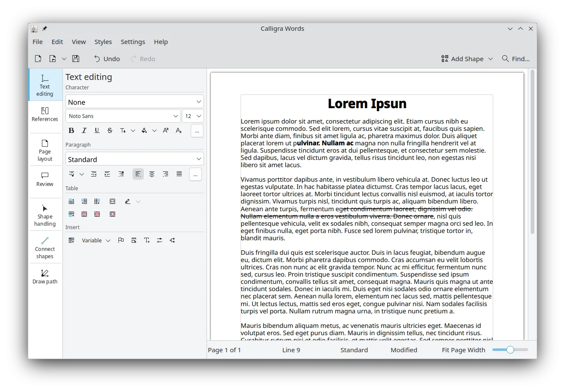The image size is (565, 392).
Task: Open the superscript formatting icon
Action: (x=166, y=130)
